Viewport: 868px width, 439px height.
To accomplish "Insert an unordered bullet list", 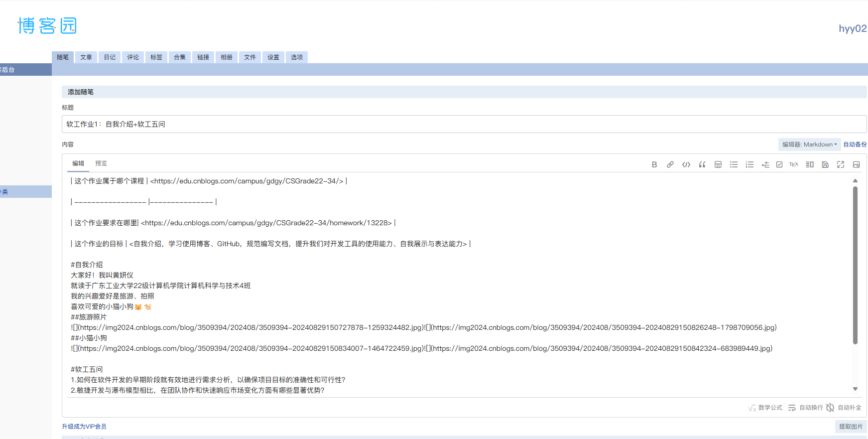I will (734, 164).
